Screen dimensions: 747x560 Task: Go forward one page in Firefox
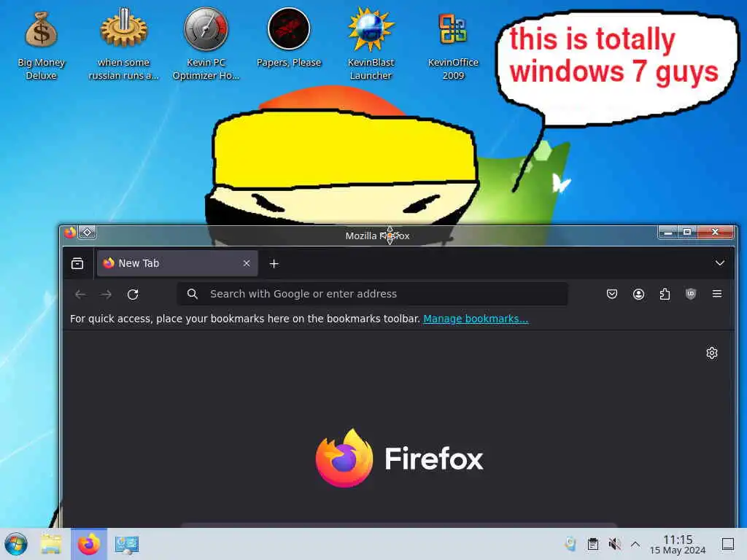107,295
